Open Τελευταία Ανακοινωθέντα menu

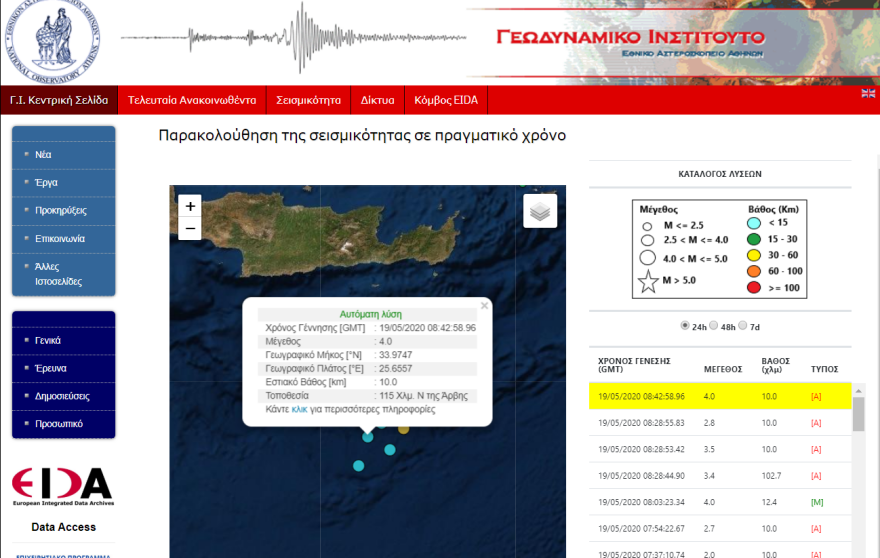pos(192,100)
